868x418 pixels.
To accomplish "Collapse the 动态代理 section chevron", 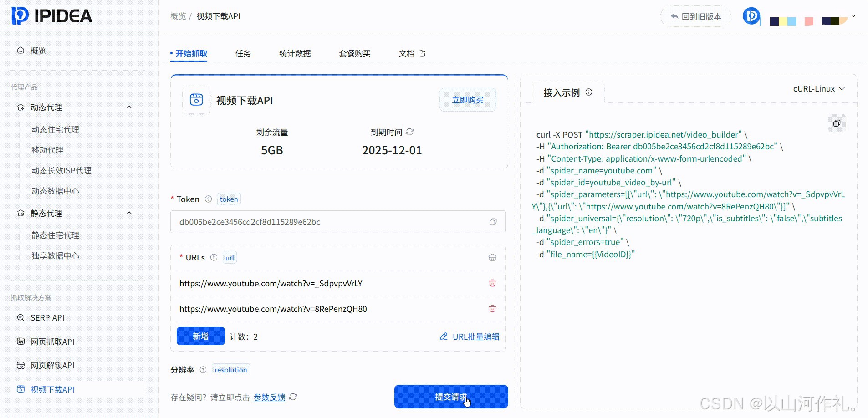I will [129, 107].
